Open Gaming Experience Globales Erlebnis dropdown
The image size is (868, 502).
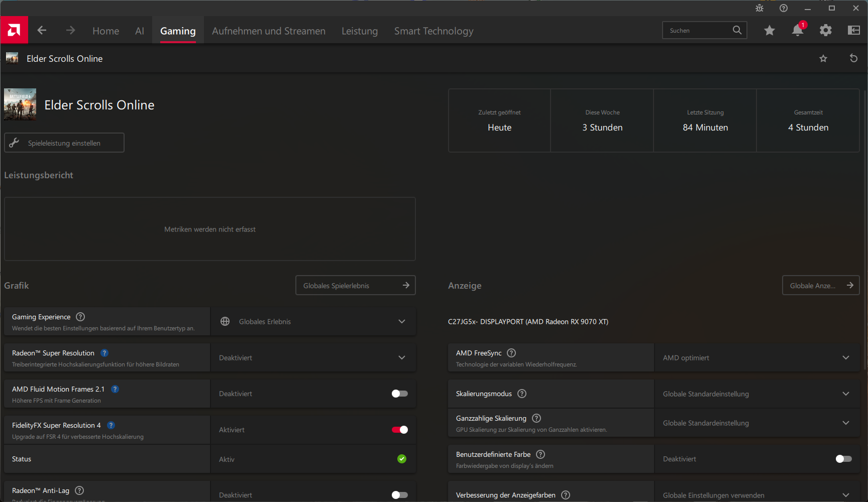pos(313,321)
